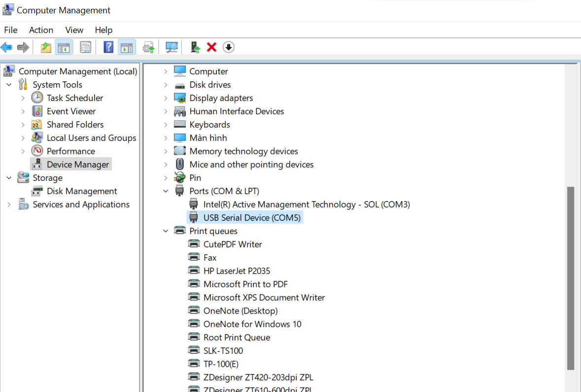Expand the Disk drives category

point(166,85)
